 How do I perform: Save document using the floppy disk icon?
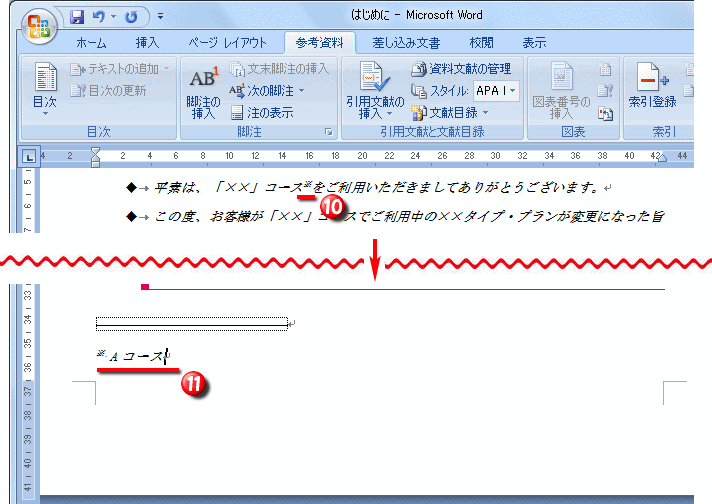tap(77, 17)
